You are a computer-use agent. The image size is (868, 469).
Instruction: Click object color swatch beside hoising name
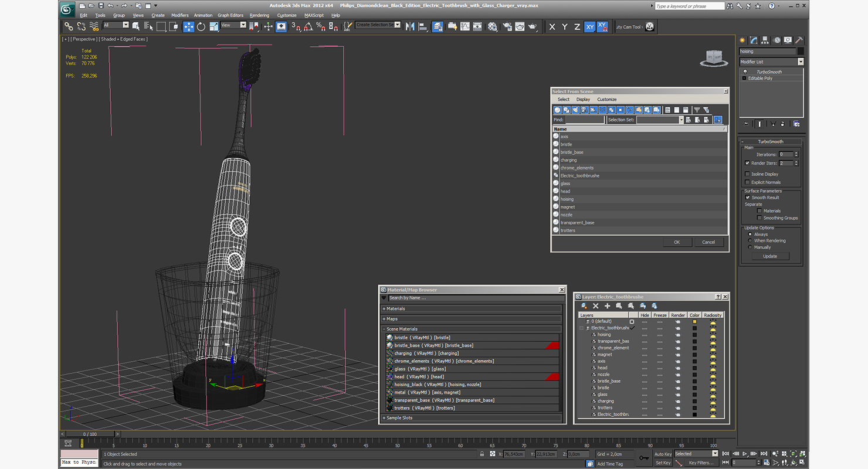coord(801,52)
